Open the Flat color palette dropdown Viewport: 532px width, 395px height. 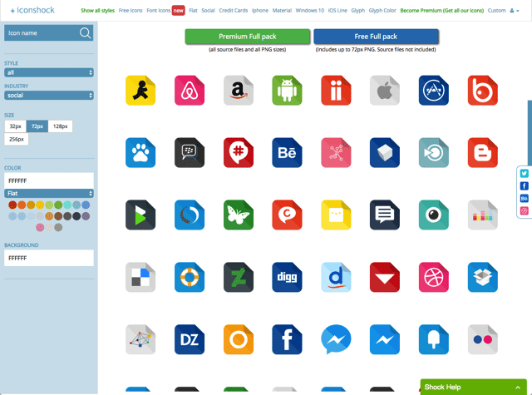tap(49, 194)
